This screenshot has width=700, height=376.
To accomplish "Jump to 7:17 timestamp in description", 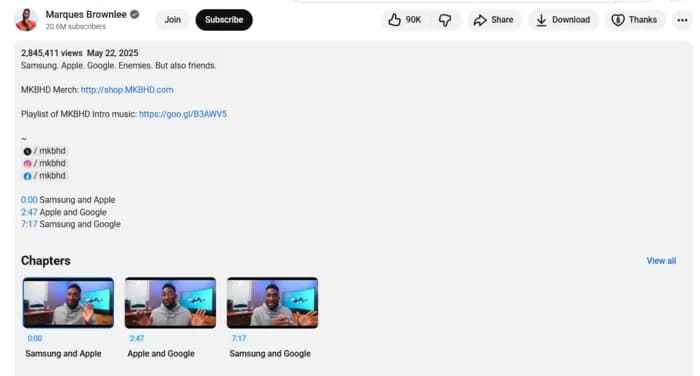I will pyautogui.click(x=29, y=224).
